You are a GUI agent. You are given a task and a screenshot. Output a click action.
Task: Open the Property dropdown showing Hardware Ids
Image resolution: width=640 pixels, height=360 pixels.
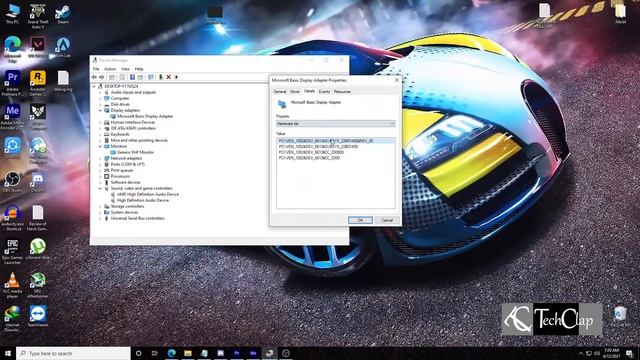tap(336, 124)
